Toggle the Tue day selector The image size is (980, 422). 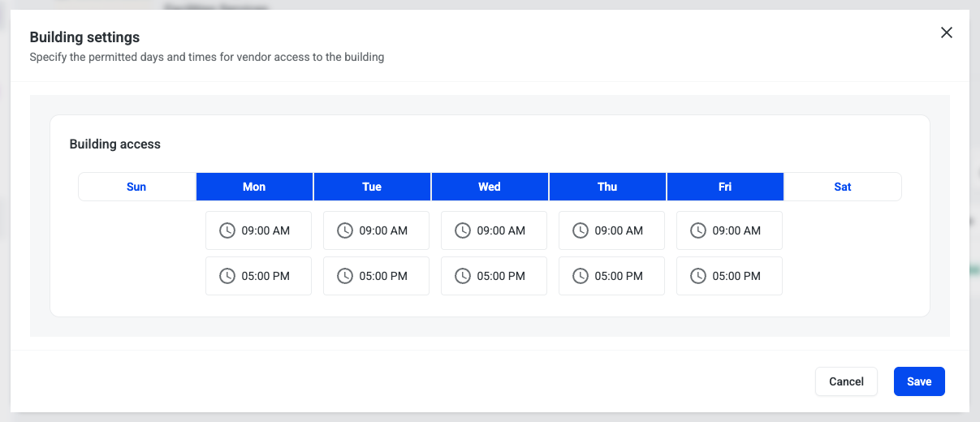click(372, 187)
